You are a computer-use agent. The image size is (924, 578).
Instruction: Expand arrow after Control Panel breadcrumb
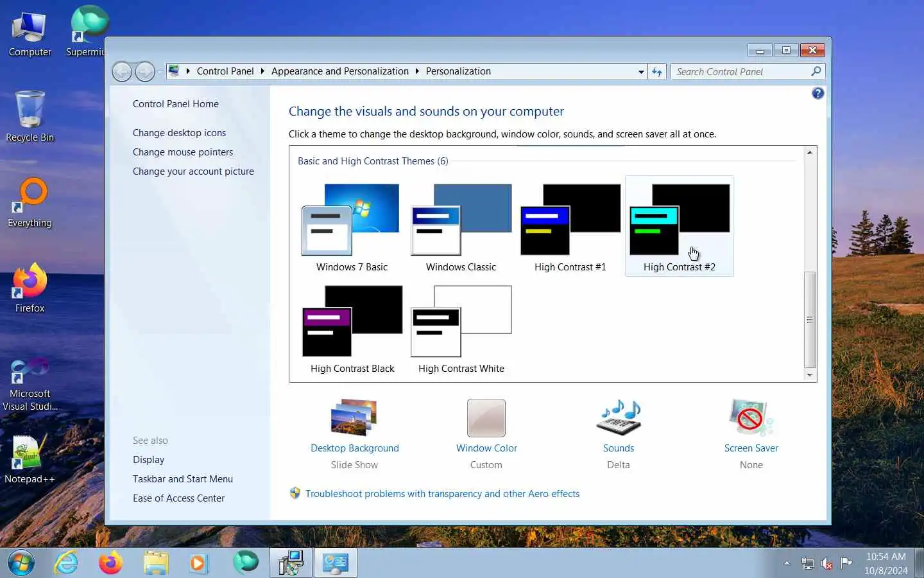click(x=262, y=71)
